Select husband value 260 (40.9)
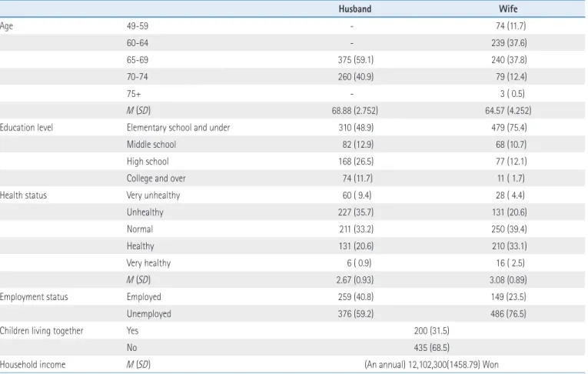 pyautogui.click(x=356, y=77)
